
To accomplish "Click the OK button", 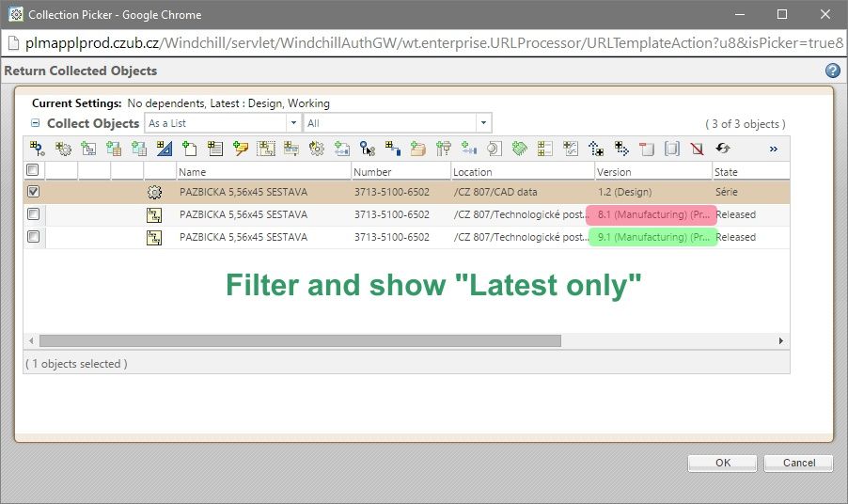I will pos(723,463).
